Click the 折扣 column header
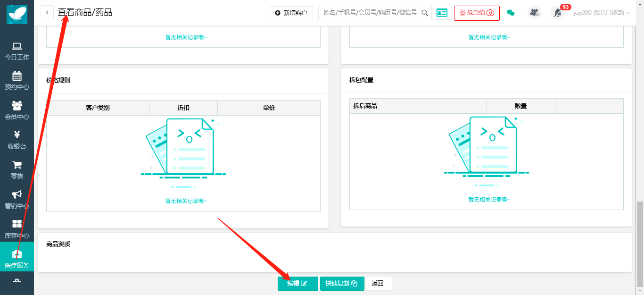This screenshot has width=644, height=295. pyautogui.click(x=183, y=108)
